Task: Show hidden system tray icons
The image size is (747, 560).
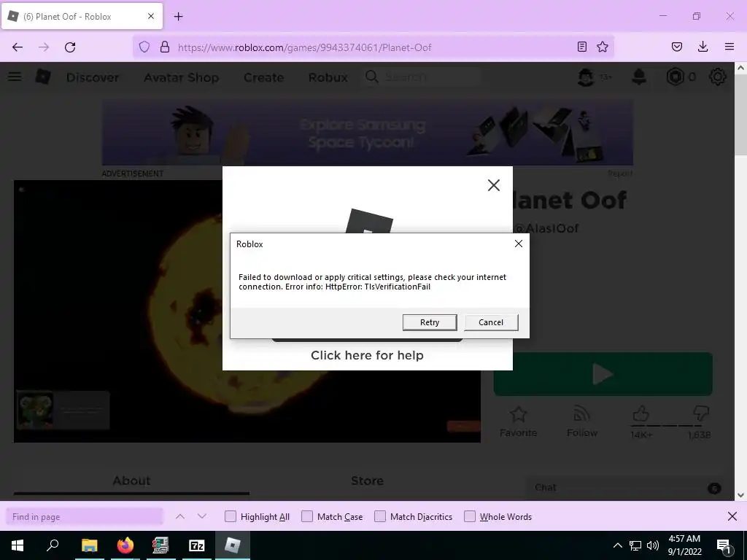Action: [617, 545]
